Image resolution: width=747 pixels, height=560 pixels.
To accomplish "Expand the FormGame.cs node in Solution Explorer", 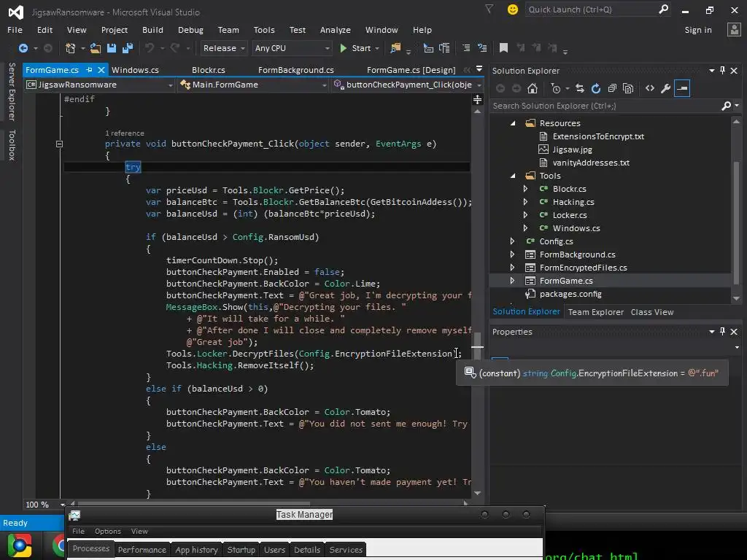I will pyautogui.click(x=513, y=281).
